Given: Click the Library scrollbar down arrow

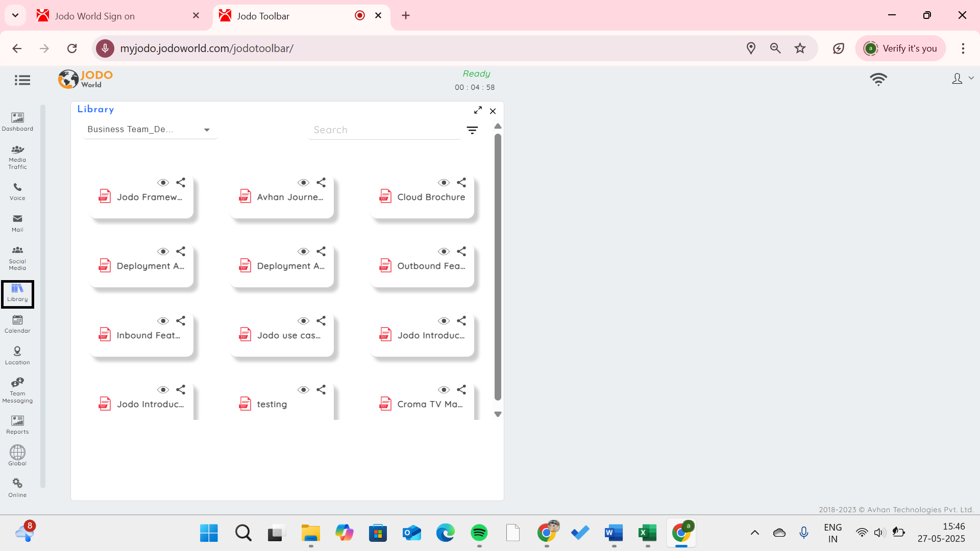Looking at the screenshot, I should pyautogui.click(x=498, y=414).
